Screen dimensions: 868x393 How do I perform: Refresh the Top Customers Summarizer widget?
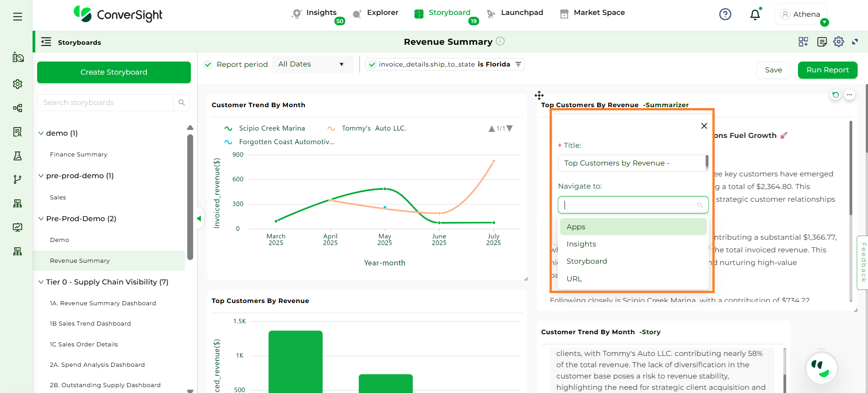tap(835, 95)
